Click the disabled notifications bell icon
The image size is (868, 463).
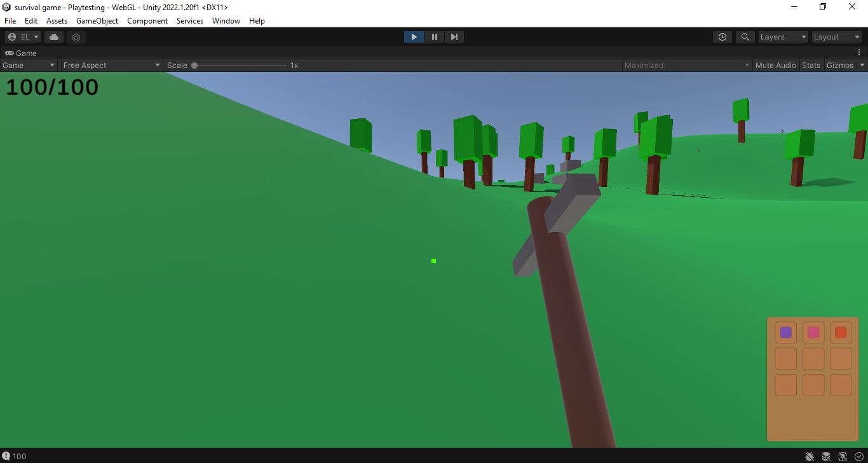(x=843, y=456)
